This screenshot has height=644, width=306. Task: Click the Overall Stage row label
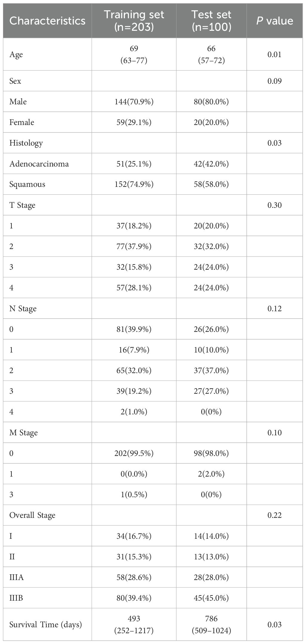(x=32, y=515)
